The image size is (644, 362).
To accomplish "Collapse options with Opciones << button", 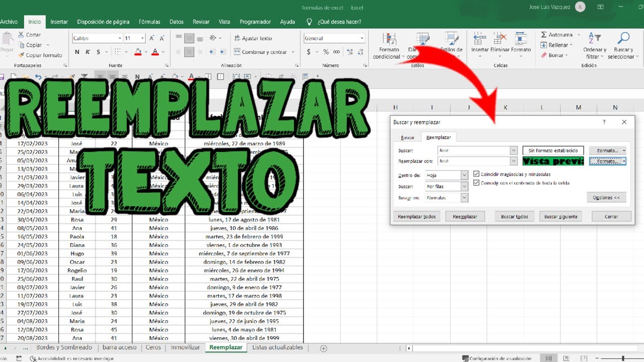I will click(606, 198).
